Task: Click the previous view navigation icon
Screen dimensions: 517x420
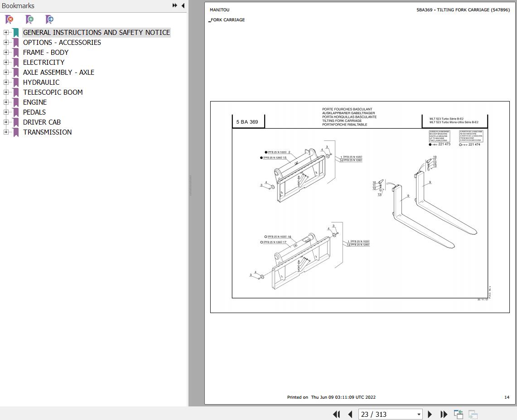Action: 458,414
